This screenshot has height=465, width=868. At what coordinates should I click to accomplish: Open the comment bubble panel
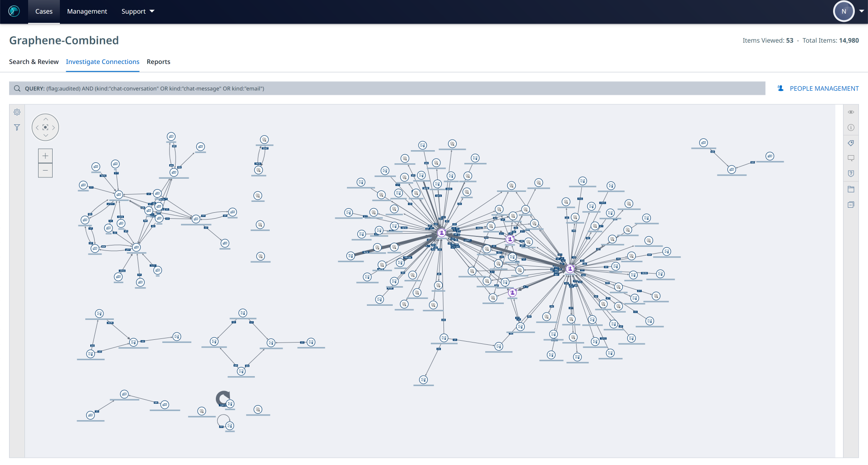(851, 158)
